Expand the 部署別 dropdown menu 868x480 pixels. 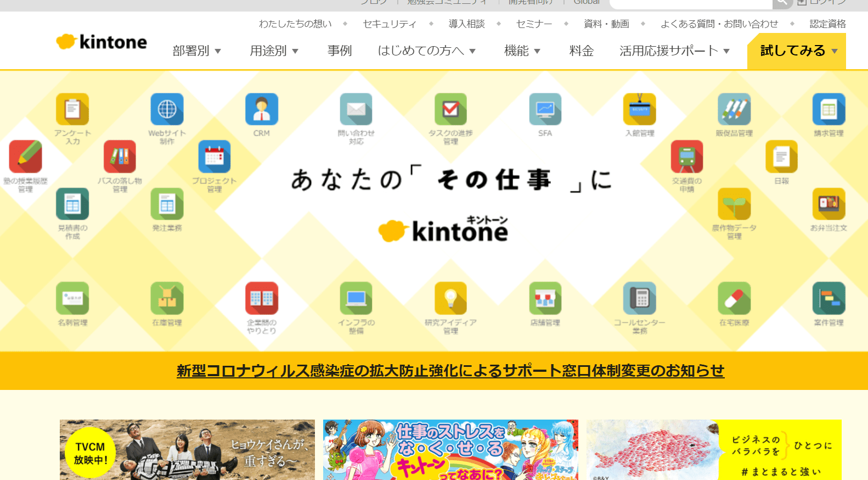pos(196,51)
